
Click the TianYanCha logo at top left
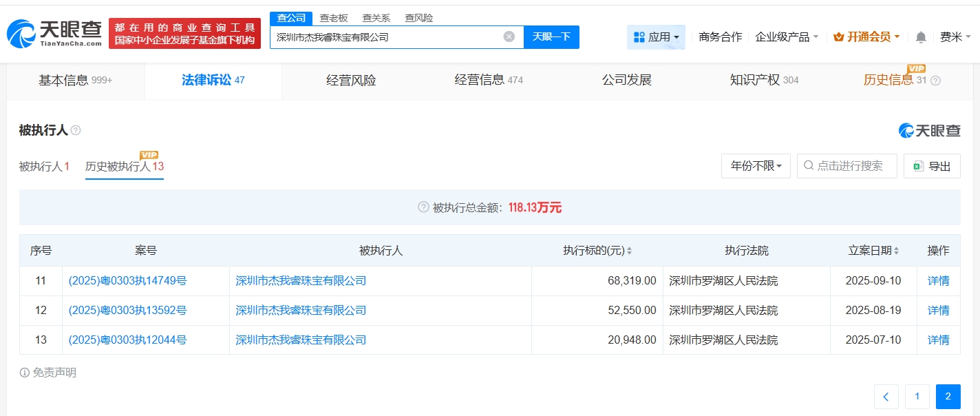[x=54, y=33]
